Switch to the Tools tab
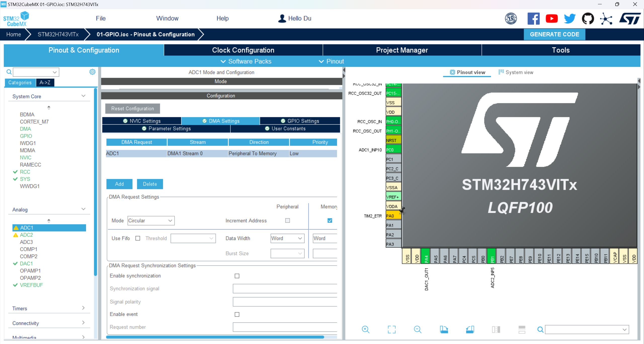 (561, 50)
